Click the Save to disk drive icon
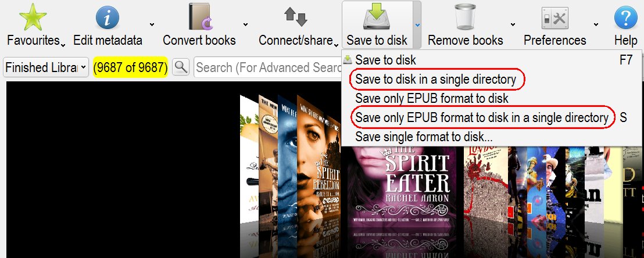The width and height of the screenshot is (644, 258). pyautogui.click(x=376, y=17)
